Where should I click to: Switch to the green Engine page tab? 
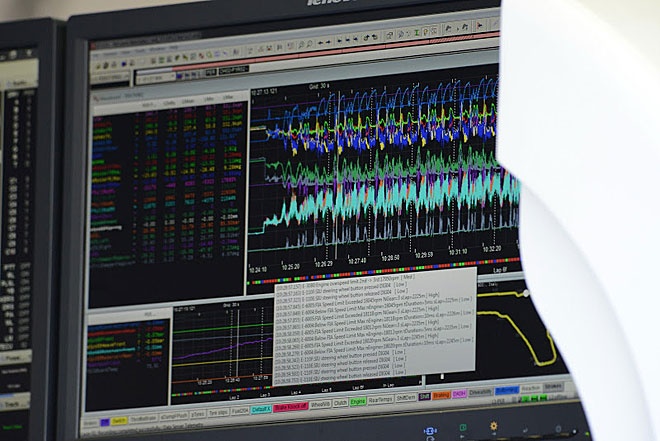358,402
